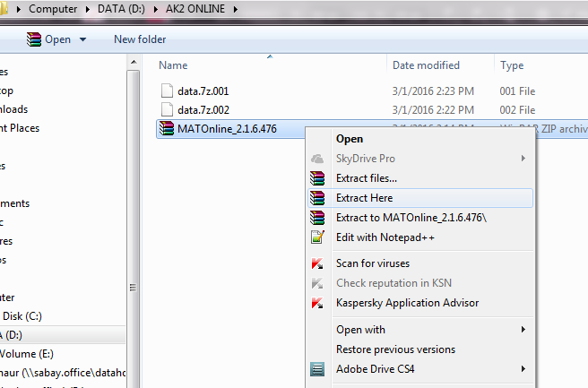The image size is (588, 388).
Task: Select Restore previous versions menu entry
Action: 395,349
